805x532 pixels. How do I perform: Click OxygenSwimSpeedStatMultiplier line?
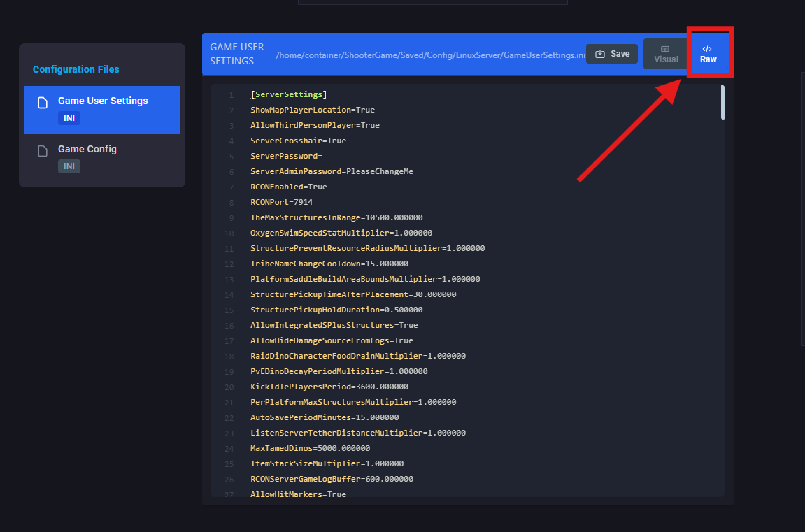[x=341, y=233]
